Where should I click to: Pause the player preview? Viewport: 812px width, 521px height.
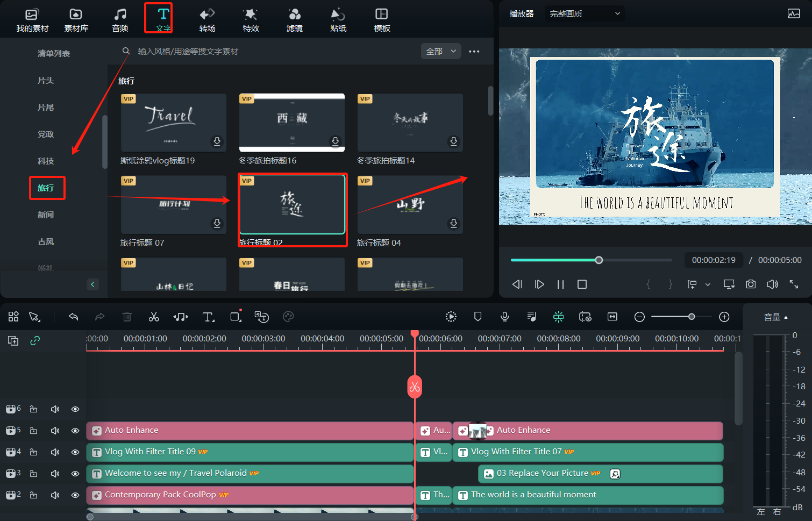pyautogui.click(x=560, y=284)
